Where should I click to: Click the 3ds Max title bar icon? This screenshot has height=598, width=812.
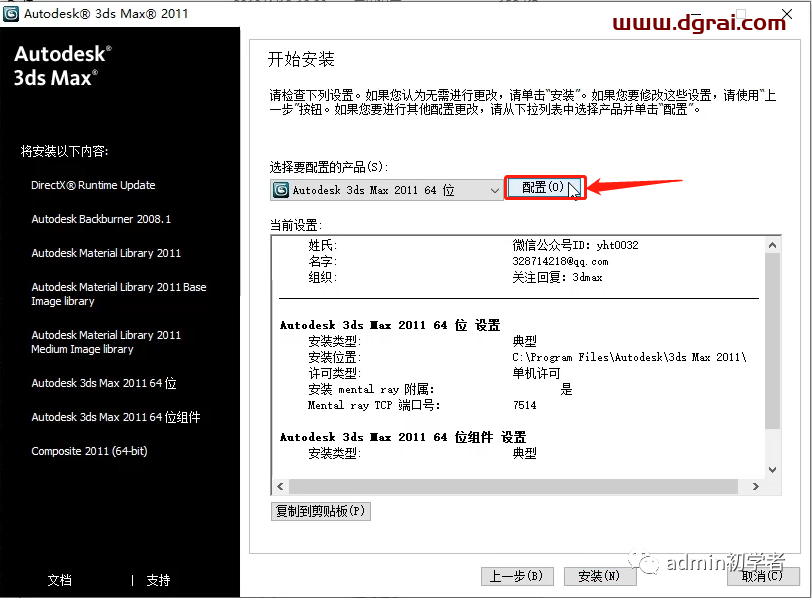pyautogui.click(x=11, y=14)
